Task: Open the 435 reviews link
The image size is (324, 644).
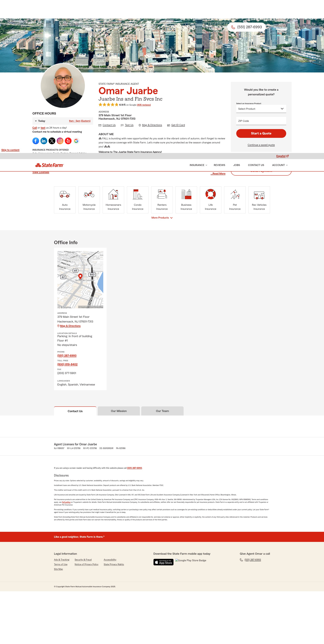Action: [x=144, y=105]
